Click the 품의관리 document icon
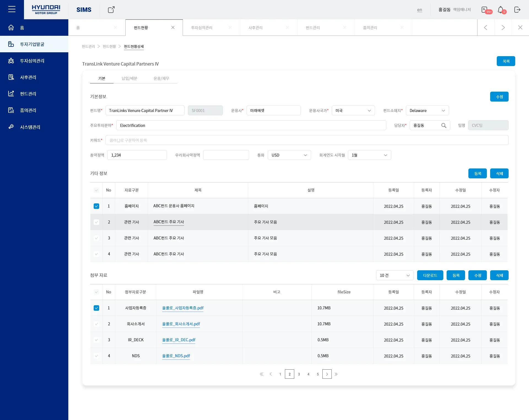 (x=11, y=110)
